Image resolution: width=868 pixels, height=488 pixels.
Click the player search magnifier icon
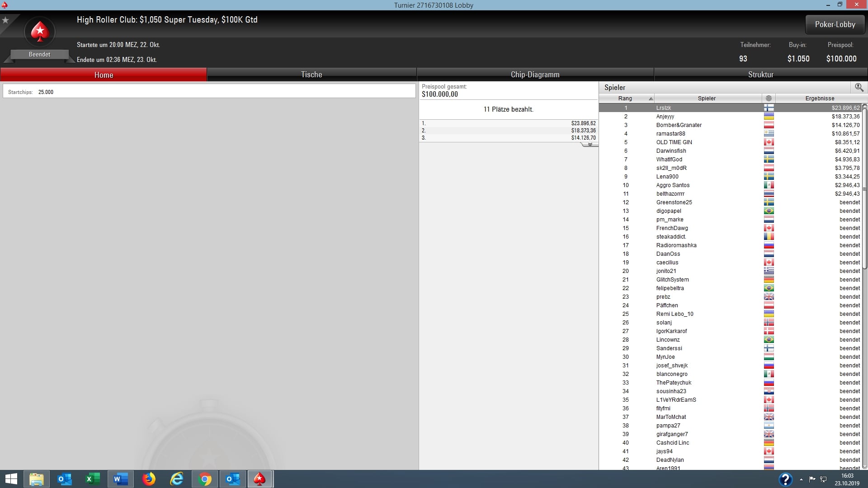tap(859, 87)
